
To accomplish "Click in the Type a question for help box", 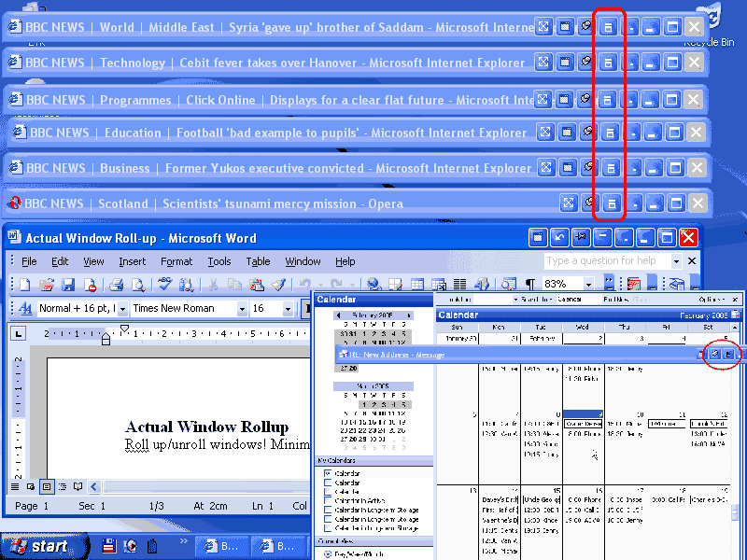I will tap(607, 261).
